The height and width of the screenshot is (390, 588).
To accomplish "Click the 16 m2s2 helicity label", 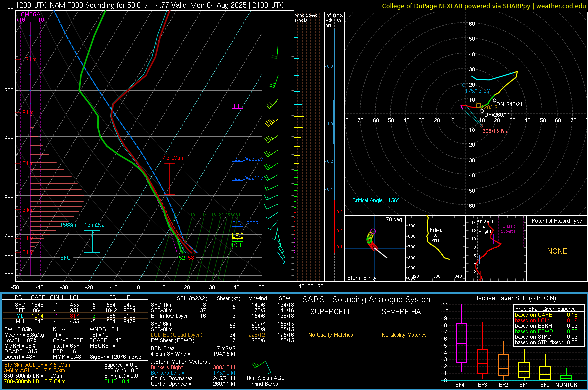I will coord(95,225).
